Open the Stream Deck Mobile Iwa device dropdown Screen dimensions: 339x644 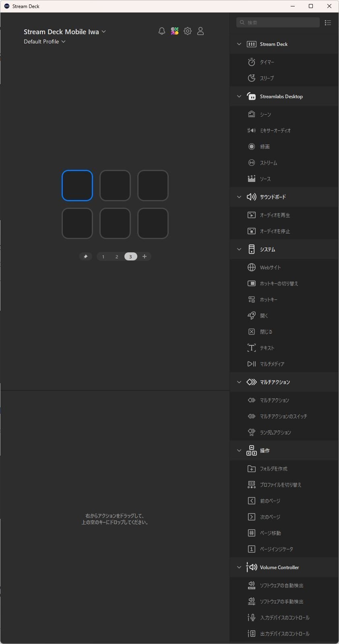tap(65, 31)
